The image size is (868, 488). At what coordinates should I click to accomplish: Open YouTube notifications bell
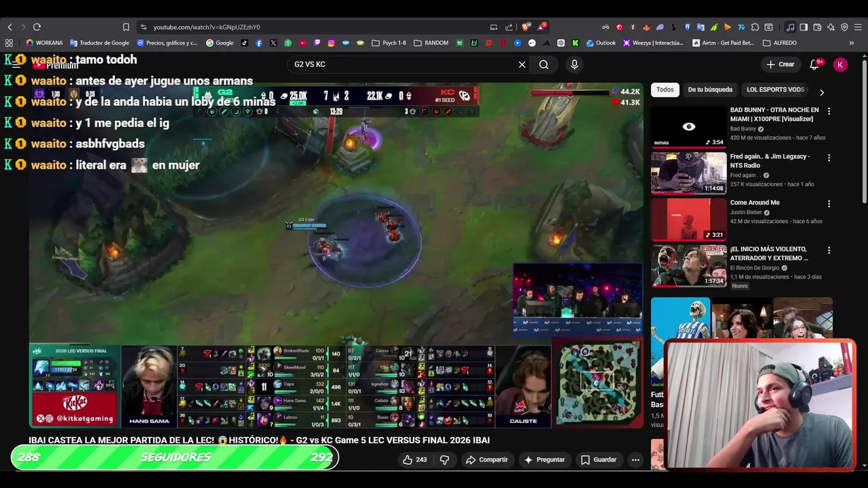[814, 64]
